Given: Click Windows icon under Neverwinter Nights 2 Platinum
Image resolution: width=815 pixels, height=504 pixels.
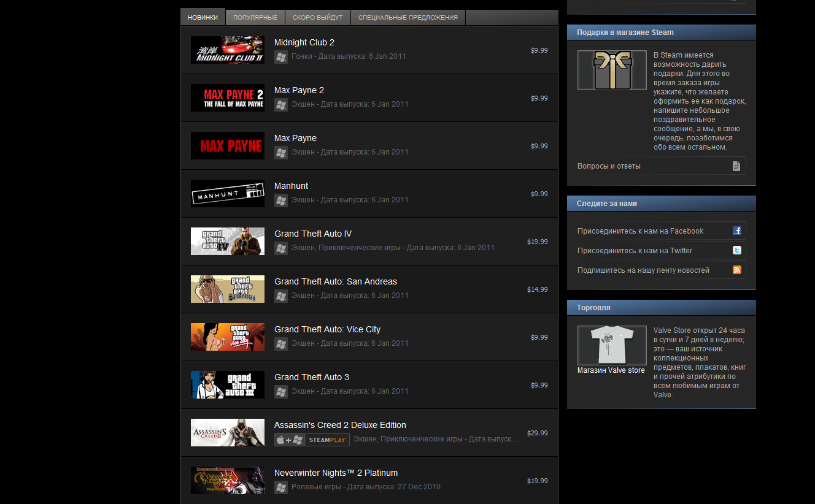Looking at the screenshot, I should pos(281,487).
